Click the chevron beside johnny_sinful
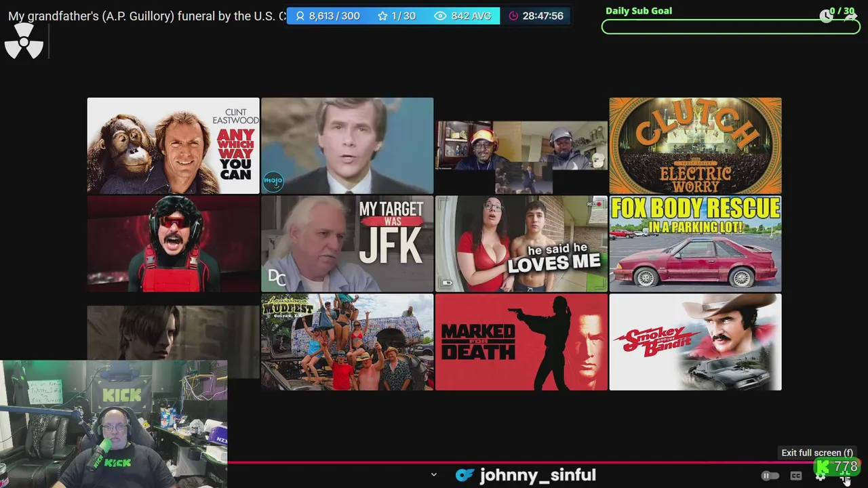The height and width of the screenshot is (488, 868). [434, 475]
